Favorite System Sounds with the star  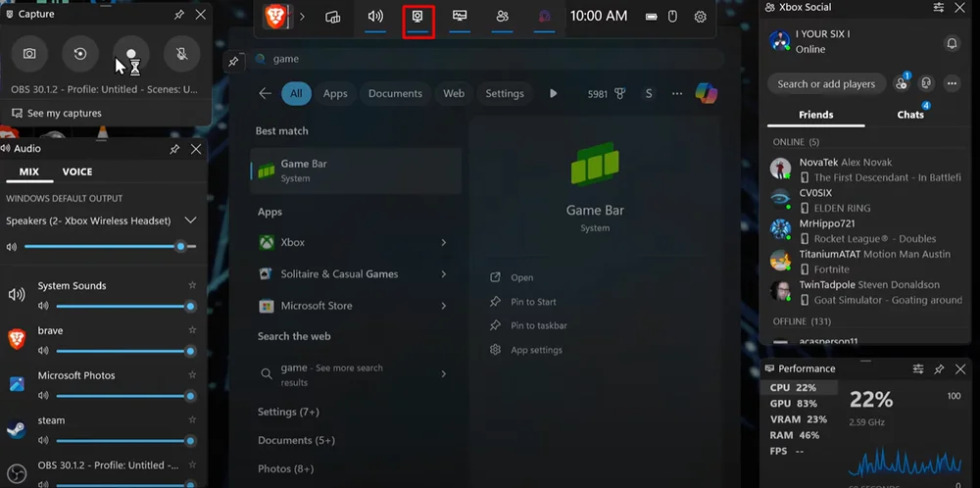(192, 285)
